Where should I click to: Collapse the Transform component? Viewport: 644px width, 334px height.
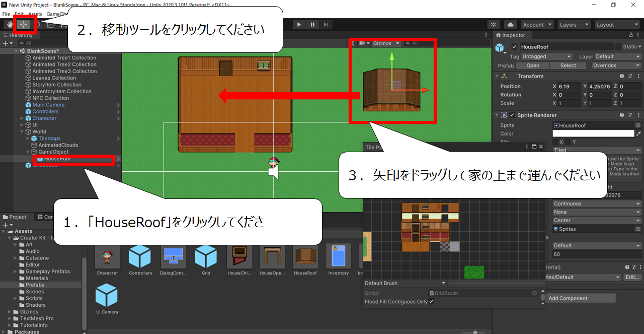(497, 76)
